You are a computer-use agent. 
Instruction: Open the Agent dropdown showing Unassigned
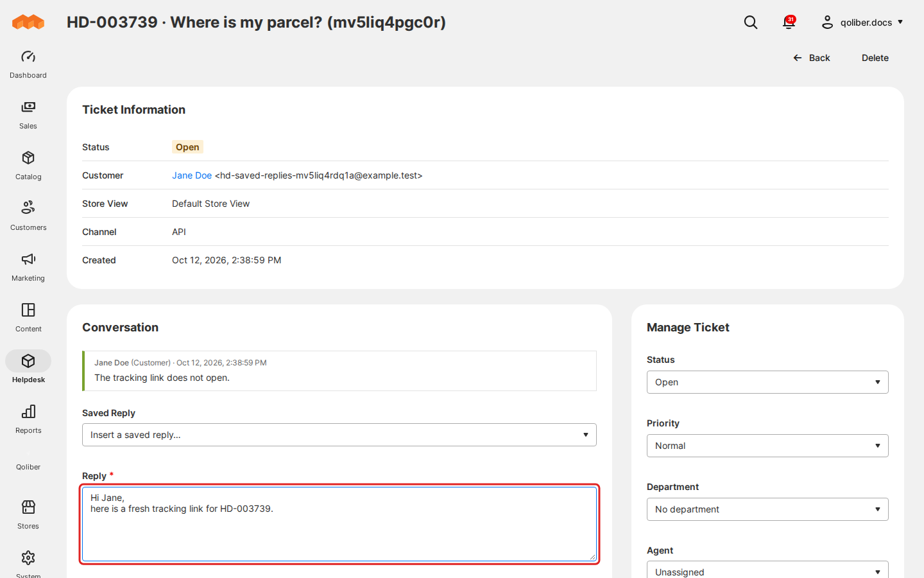767,570
